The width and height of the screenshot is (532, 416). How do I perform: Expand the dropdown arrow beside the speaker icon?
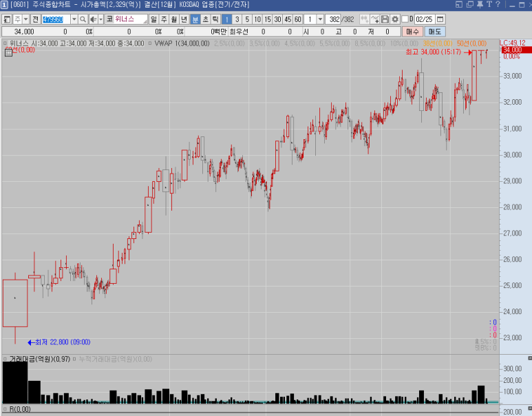tap(100, 19)
